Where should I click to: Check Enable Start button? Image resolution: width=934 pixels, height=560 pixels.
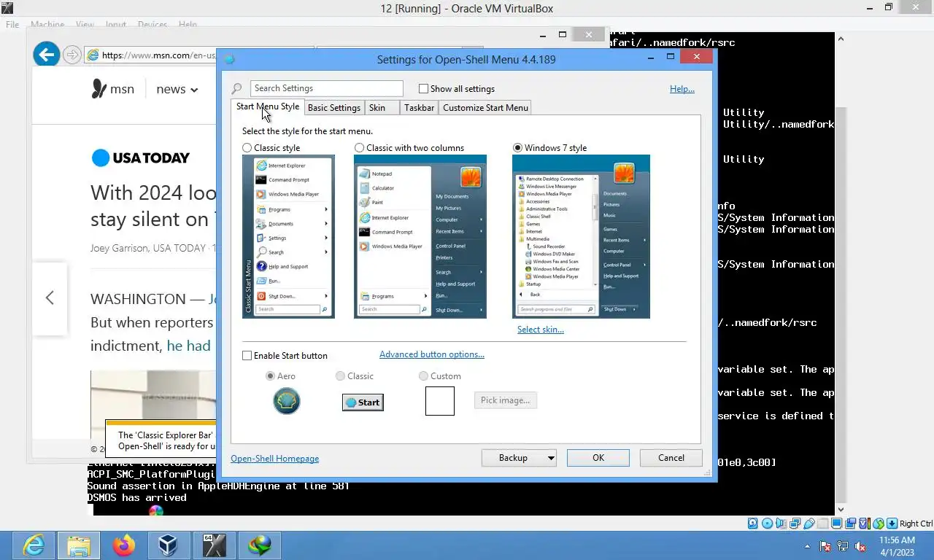247,356
